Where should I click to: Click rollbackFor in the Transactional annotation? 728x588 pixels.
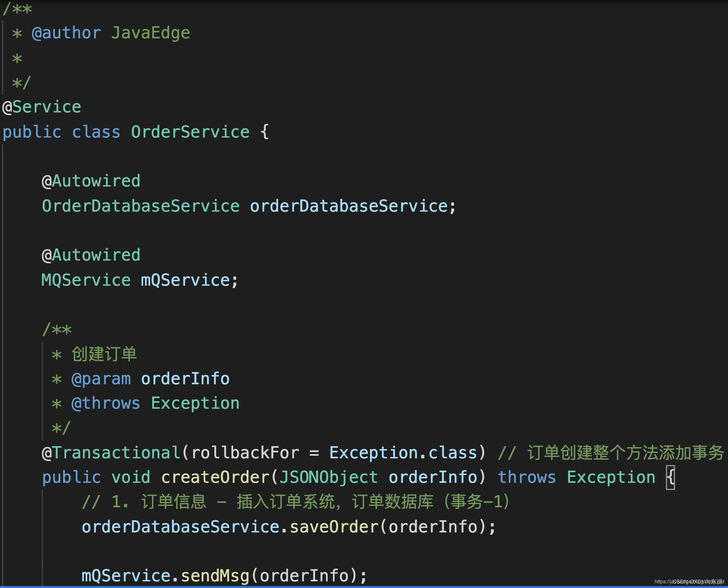tap(245, 453)
